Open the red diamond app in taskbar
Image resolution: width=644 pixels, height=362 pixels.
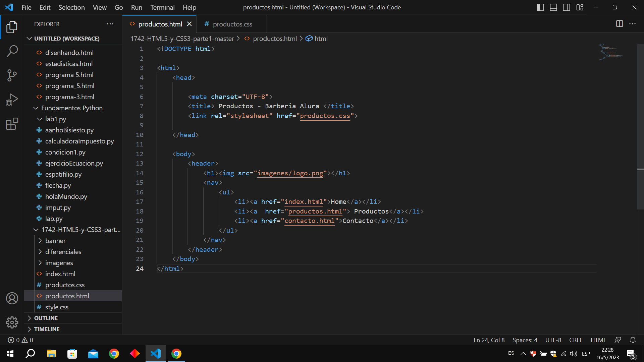tap(135, 354)
